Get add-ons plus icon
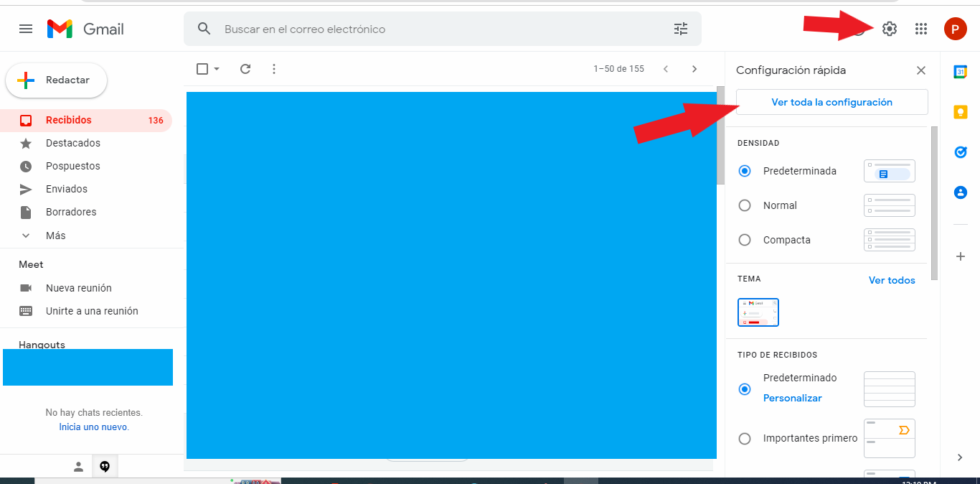Image resolution: width=980 pixels, height=484 pixels. tap(961, 256)
